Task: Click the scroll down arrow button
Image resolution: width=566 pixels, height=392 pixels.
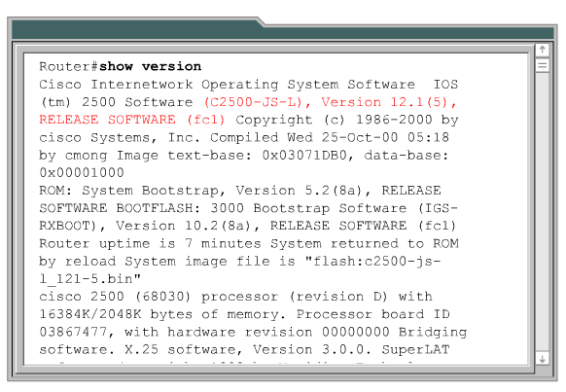Action: (x=543, y=359)
